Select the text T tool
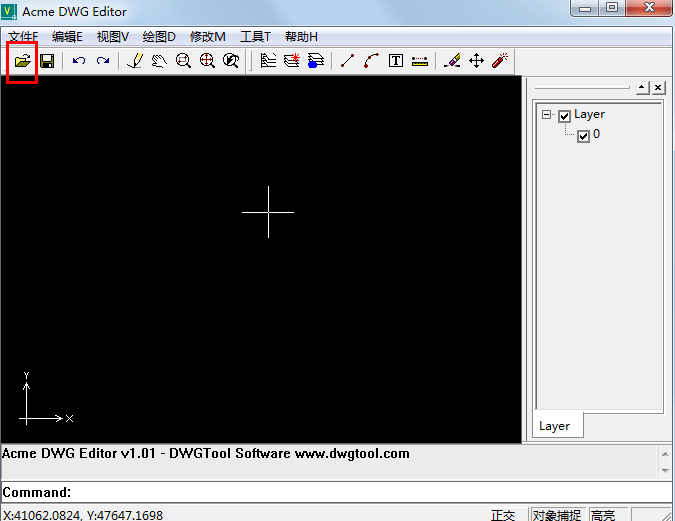Screen dimensions: 675x521 click(396, 61)
